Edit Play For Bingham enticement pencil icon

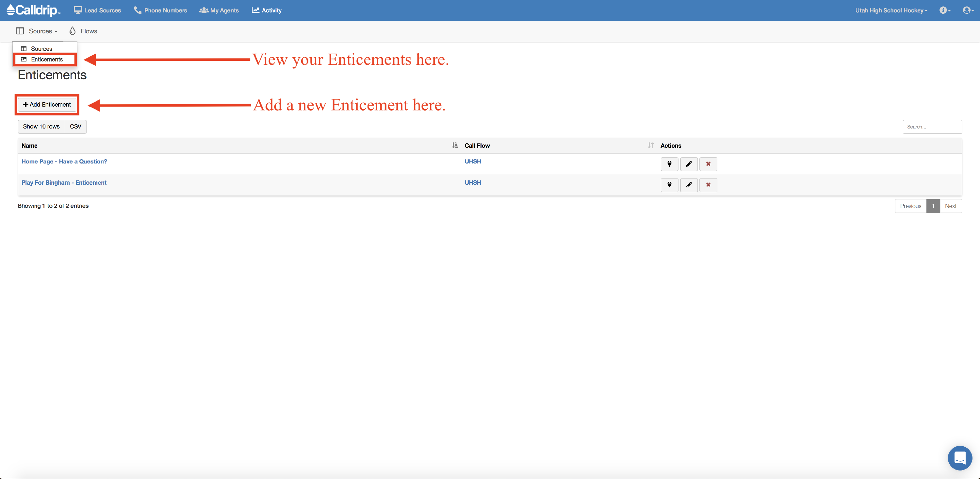point(689,185)
